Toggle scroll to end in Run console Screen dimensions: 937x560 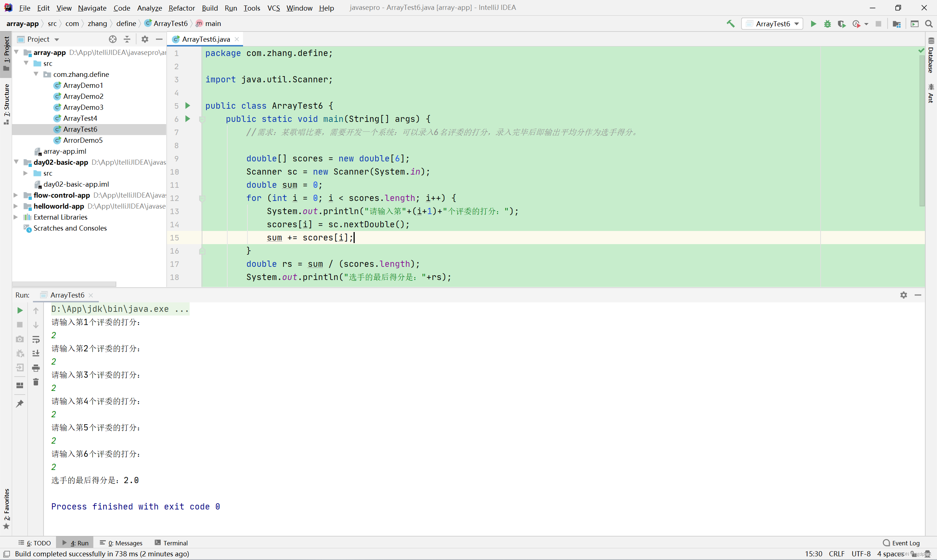tap(36, 353)
